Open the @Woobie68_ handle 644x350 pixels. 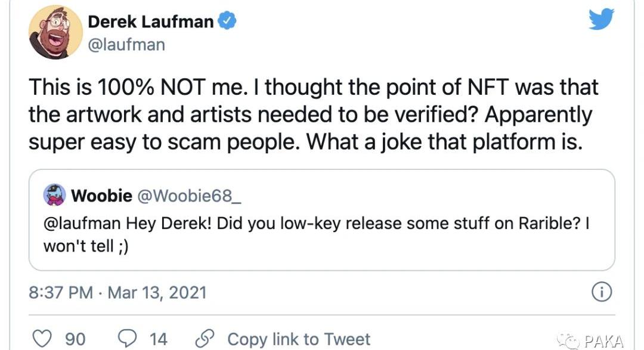pos(189,196)
